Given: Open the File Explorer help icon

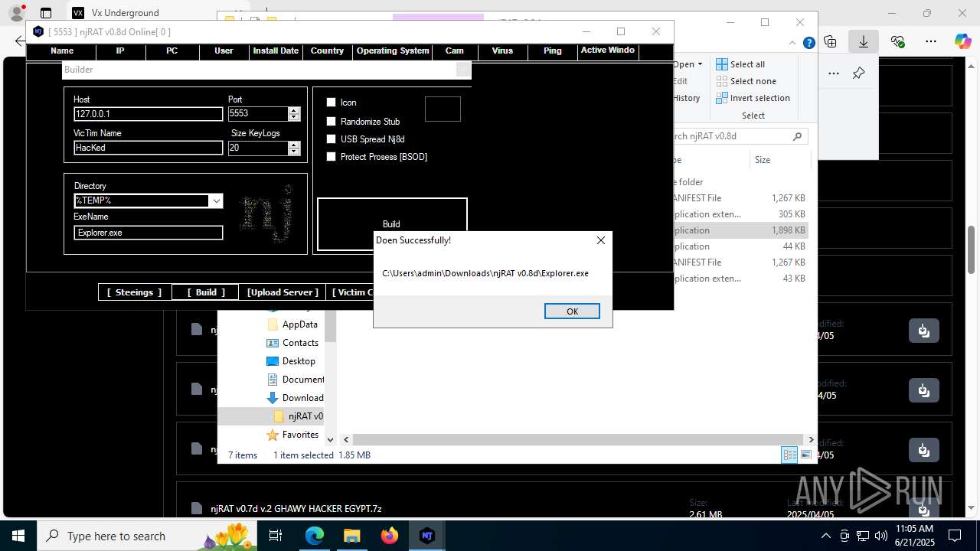Looking at the screenshot, I should (808, 44).
